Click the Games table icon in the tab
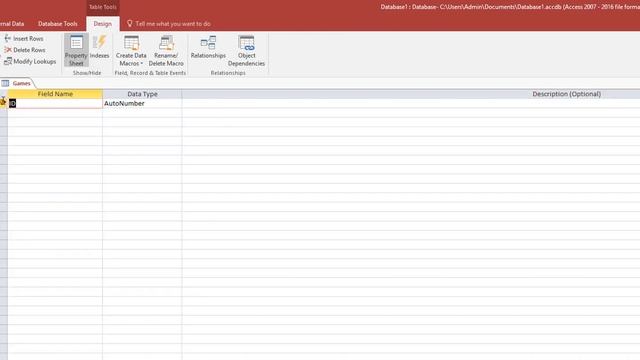 (x=5, y=83)
